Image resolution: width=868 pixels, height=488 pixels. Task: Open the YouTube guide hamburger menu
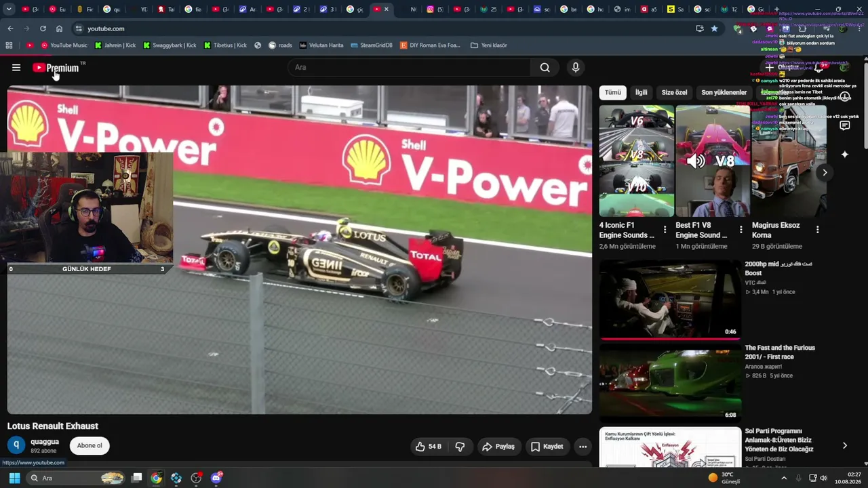tap(16, 68)
